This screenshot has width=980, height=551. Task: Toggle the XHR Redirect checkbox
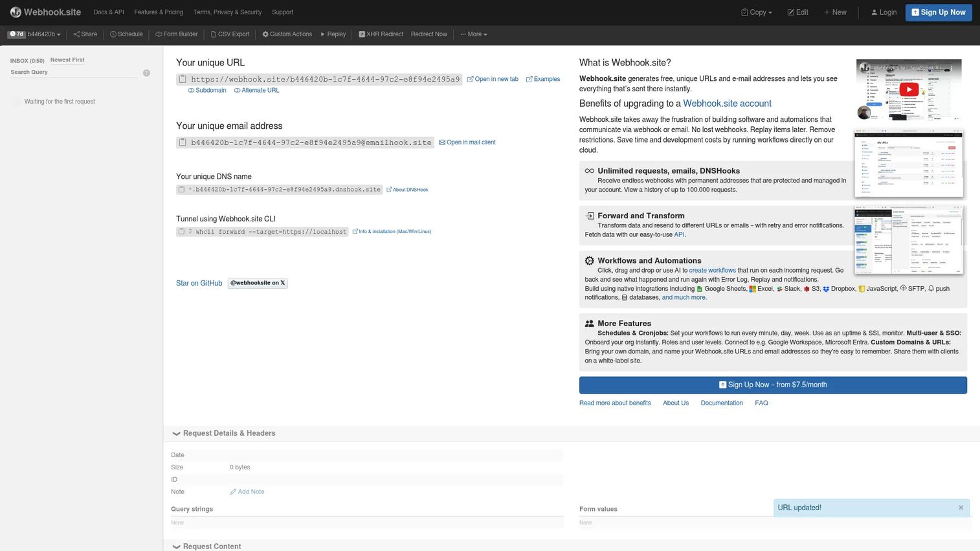coord(362,34)
